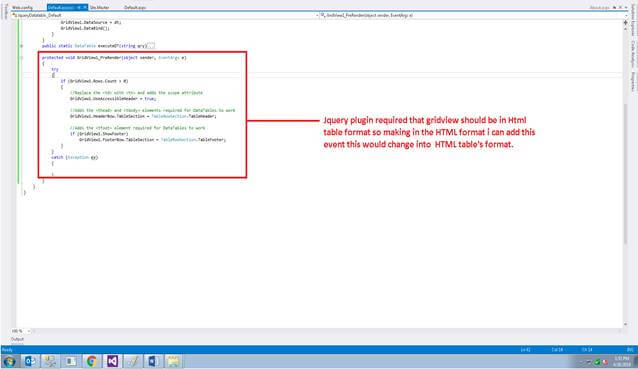Click the 'GridView1.DataBind();' code line
Viewport: 638px width, 369px height.
pyautogui.click(x=85, y=28)
